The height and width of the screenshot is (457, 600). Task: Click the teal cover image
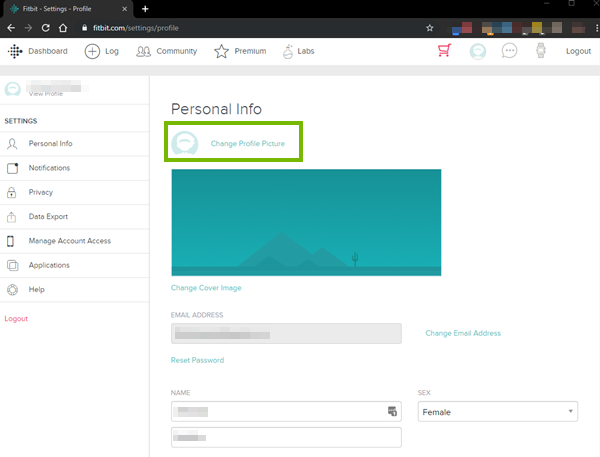tap(306, 222)
